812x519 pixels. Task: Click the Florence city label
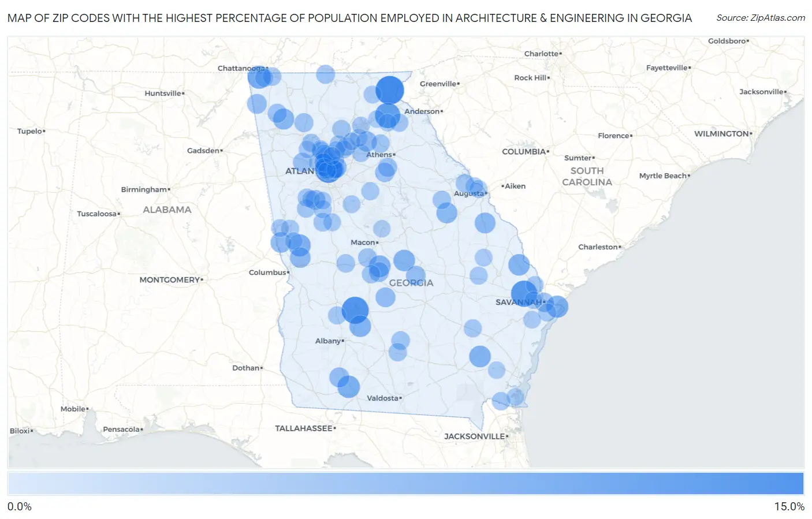(x=614, y=136)
